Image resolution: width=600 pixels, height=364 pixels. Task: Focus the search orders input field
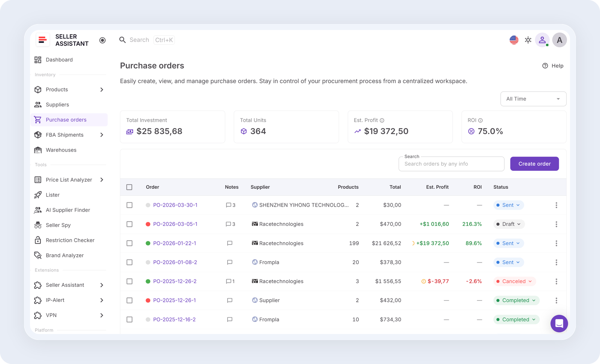pyautogui.click(x=451, y=164)
